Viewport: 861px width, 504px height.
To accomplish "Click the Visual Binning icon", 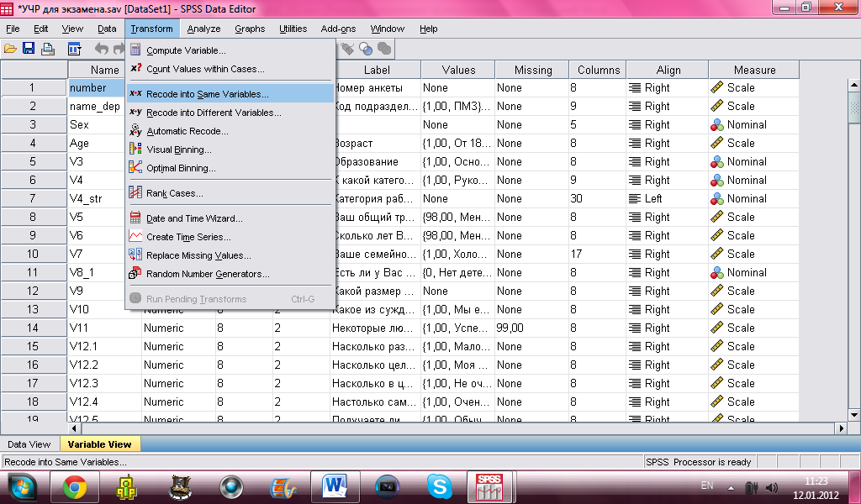I will pyautogui.click(x=135, y=150).
